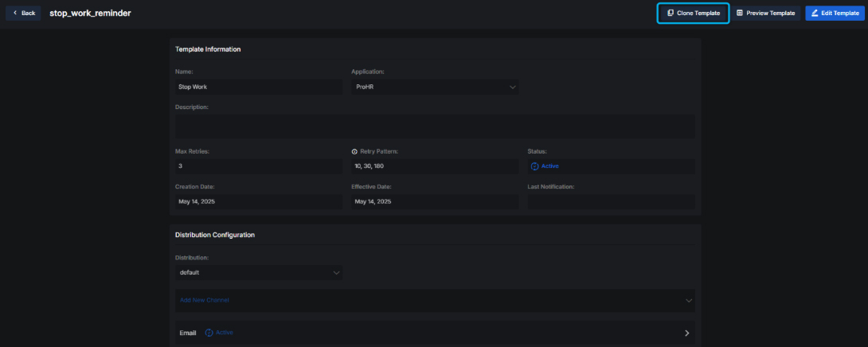Click the Email channel Active status icon
Viewport: 868px width, 347px height.
209,332
